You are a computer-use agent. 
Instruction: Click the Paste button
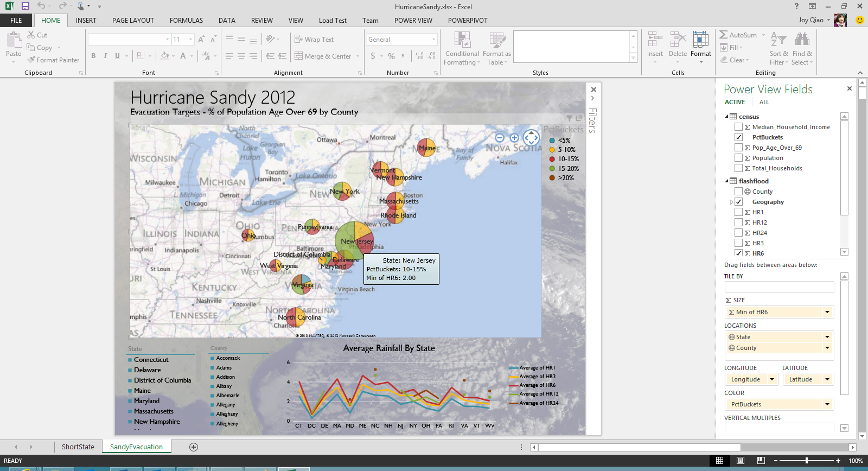pyautogui.click(x=14, y=47)
